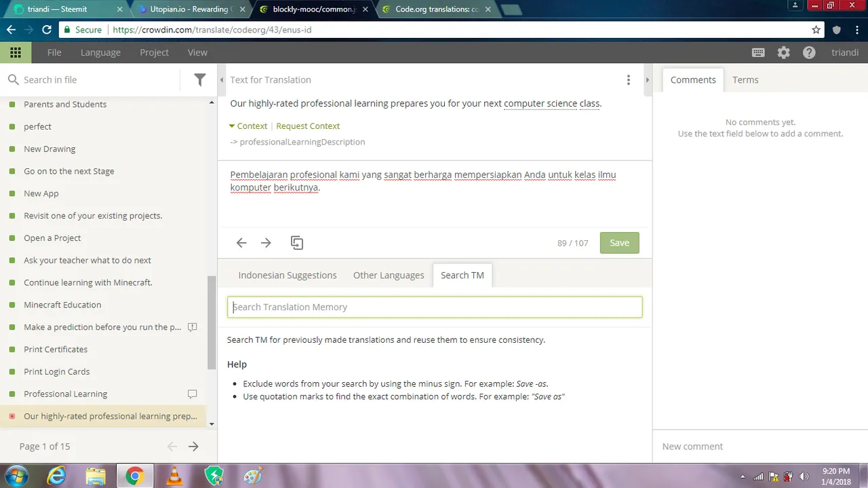This screenshot has width=868, height=488.
Task: Select the string 'Parents and Students'
Action: point(65,104)
